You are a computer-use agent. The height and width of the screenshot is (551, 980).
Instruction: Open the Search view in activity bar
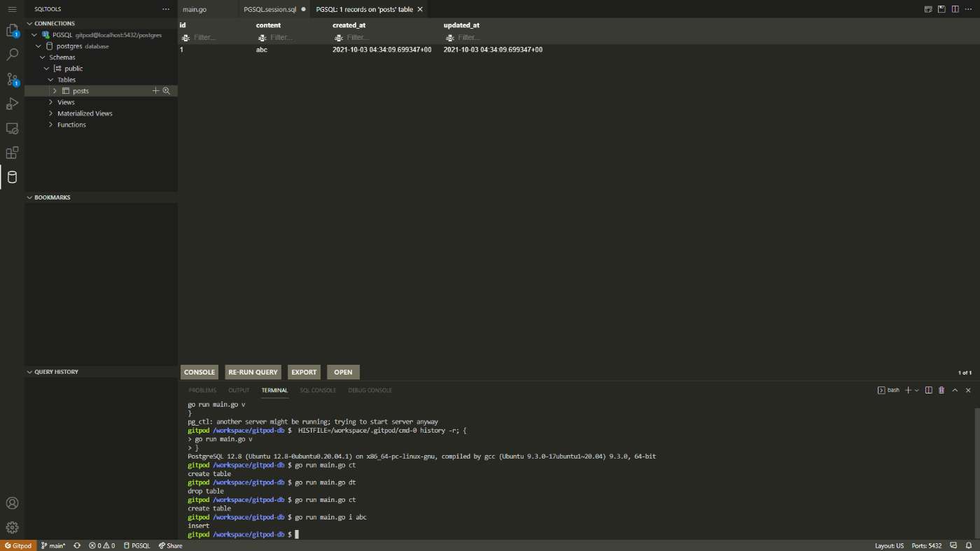click(12, 55)
